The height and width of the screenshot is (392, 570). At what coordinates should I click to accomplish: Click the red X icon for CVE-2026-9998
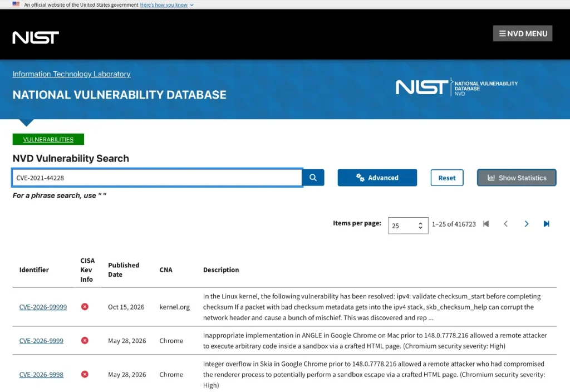point(85,375)
